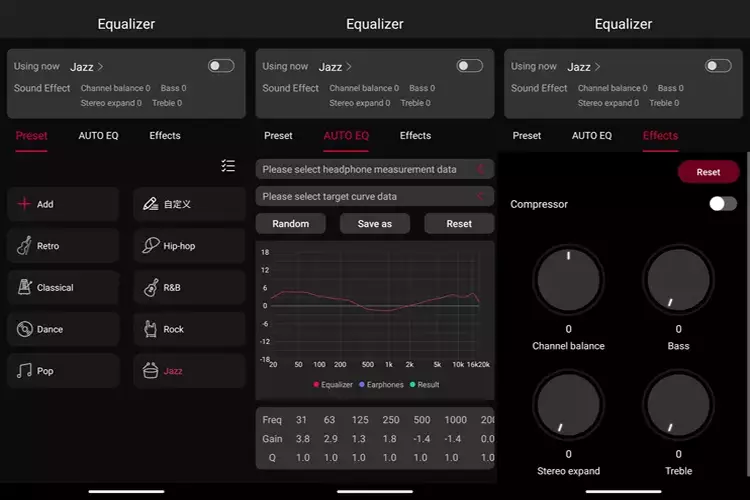Open target curve data dropdown
The height and width of the screenshot is (500, 750).
[375, 196]
